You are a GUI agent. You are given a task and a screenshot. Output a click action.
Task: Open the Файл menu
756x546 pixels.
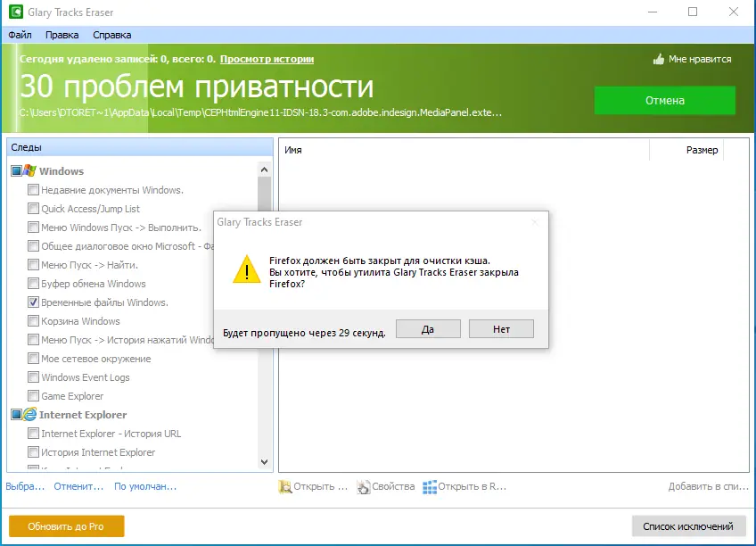[x=21, y=35]
